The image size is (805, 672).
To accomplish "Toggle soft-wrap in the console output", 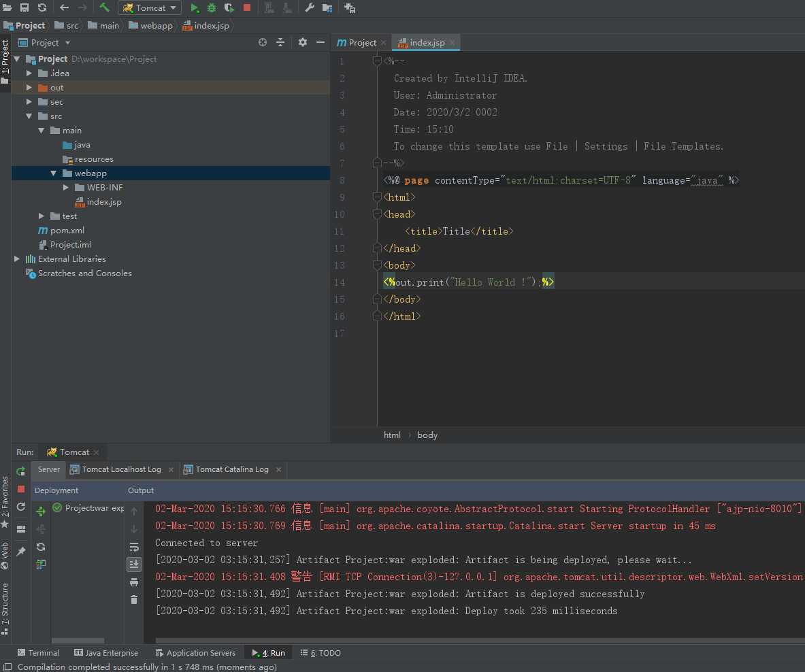I will coord(134,547).
